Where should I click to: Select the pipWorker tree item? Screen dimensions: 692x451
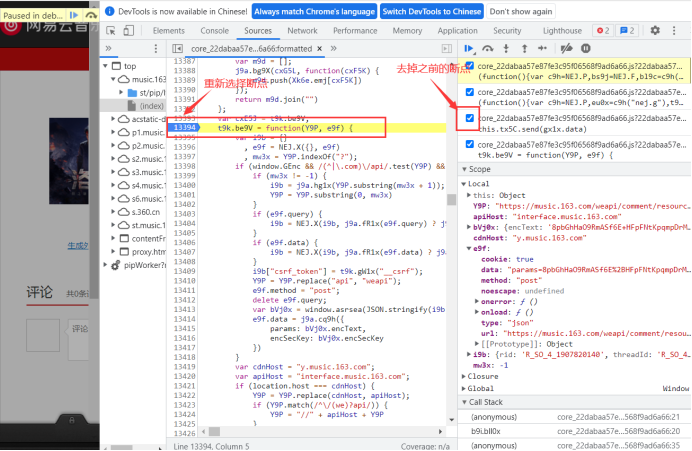click(x=145, y=265)
